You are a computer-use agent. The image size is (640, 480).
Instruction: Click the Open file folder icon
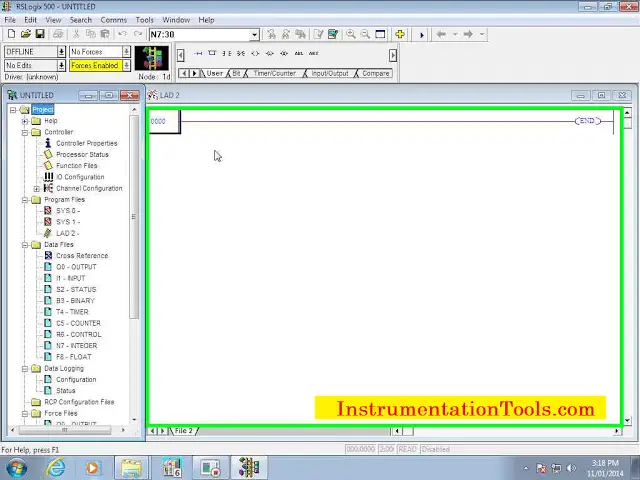25,34
